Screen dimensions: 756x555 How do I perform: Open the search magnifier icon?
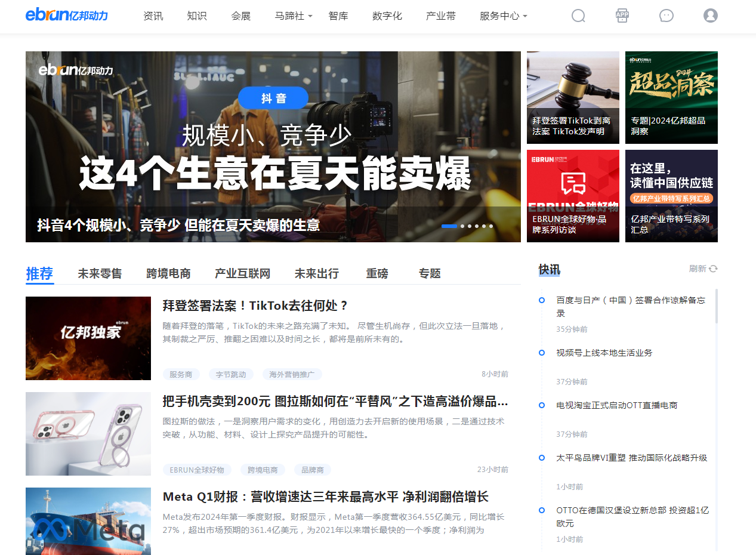(578, 16)
